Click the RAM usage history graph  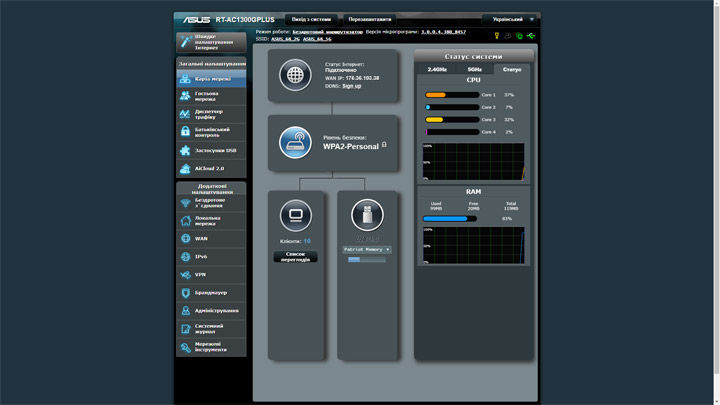pyautogui.click(x=473, y=245)
